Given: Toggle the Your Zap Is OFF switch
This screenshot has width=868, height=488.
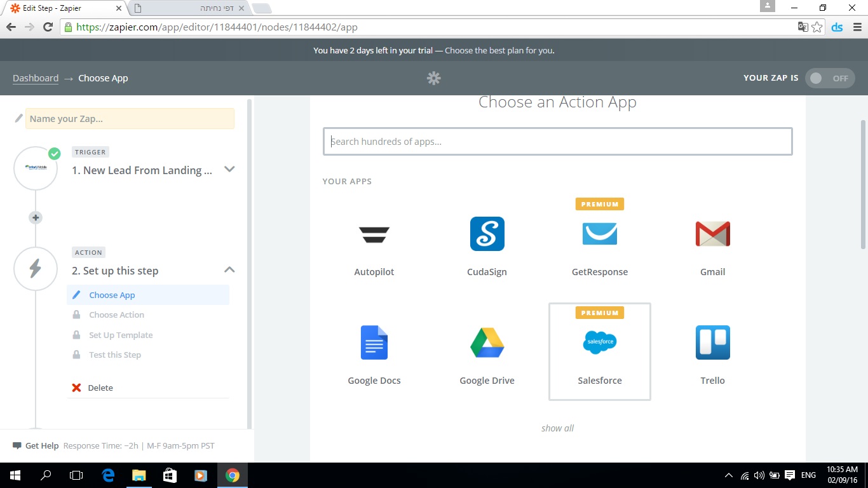Looking at the screenshot, I should (830, 78).
